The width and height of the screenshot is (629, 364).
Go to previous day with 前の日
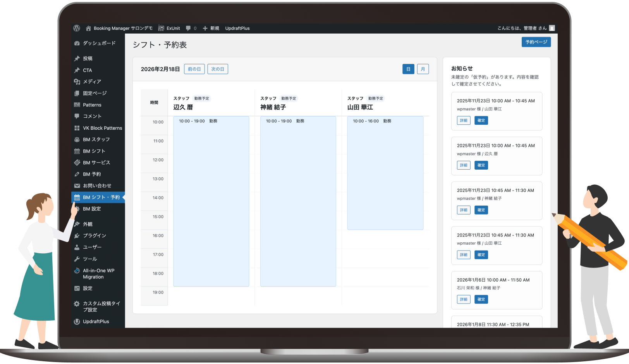coord(194,69)
